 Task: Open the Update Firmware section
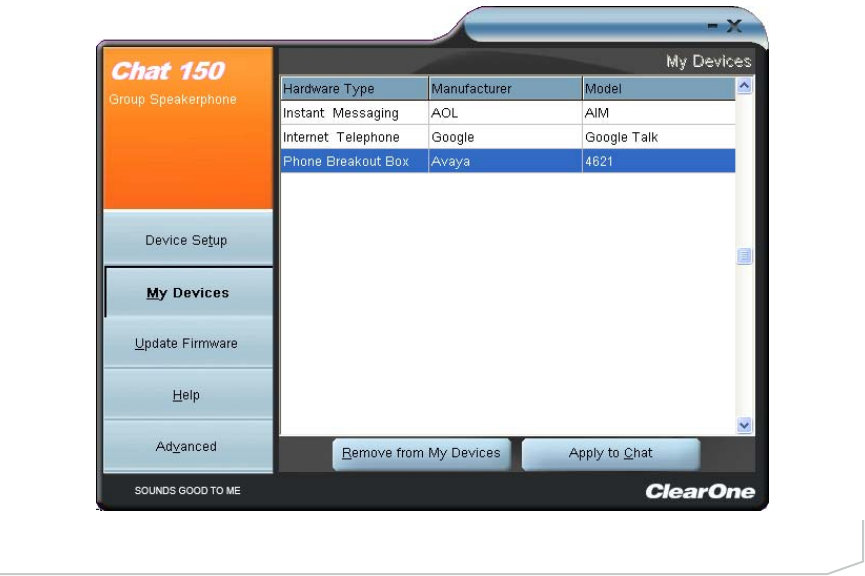(x=188, y=343)
